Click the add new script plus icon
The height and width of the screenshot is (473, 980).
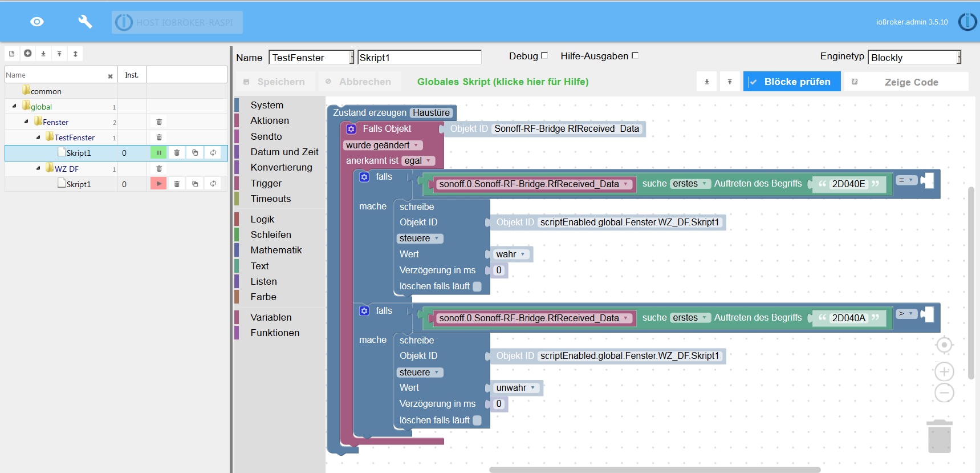point(27,54)
